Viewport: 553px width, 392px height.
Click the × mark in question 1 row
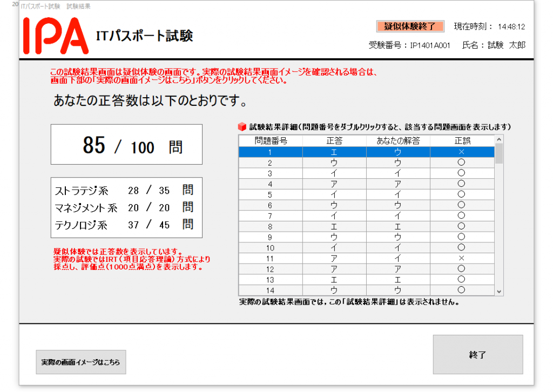[x=461, y=152]
